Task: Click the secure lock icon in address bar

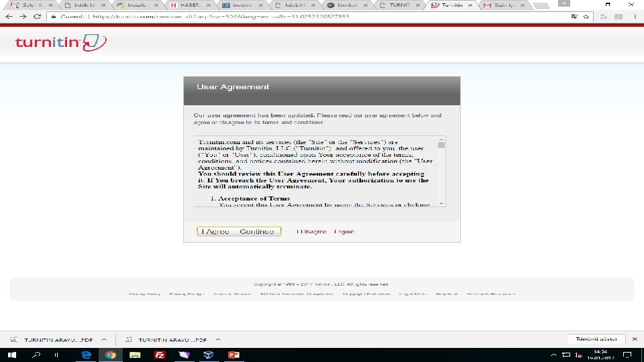Action: (53, 16)
